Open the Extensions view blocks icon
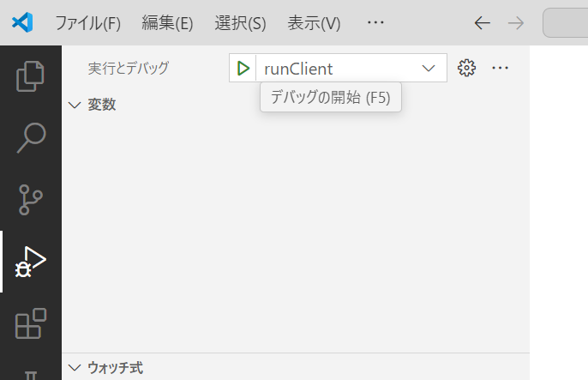The image size is (588, 380). click(30, 323)
